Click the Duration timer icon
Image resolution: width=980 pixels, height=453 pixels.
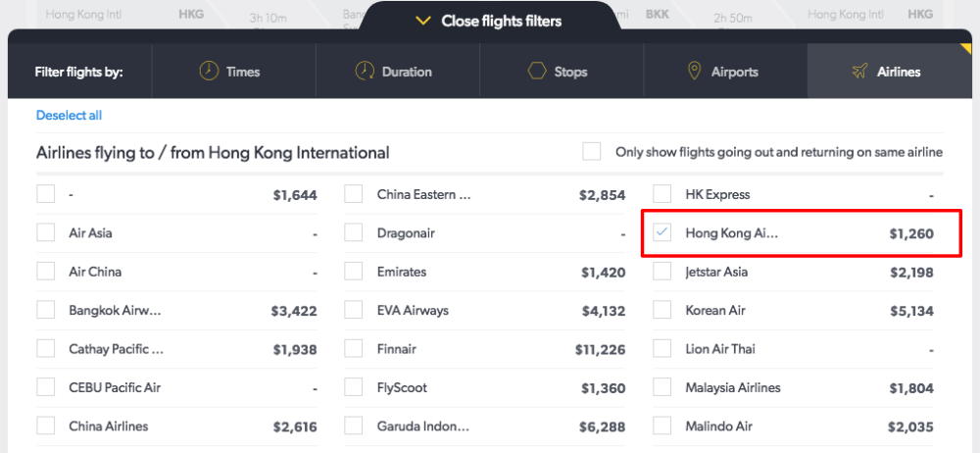pos(365,71)
